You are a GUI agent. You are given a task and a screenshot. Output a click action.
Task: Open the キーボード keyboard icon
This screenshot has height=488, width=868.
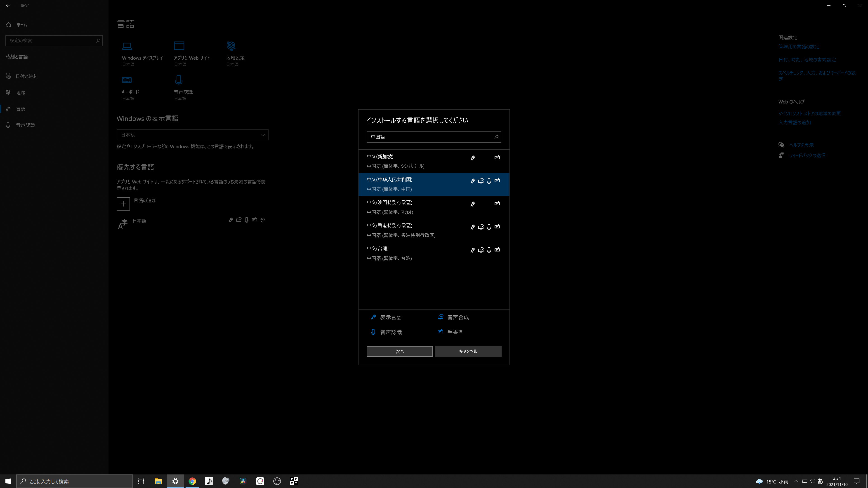coord(127,80)
